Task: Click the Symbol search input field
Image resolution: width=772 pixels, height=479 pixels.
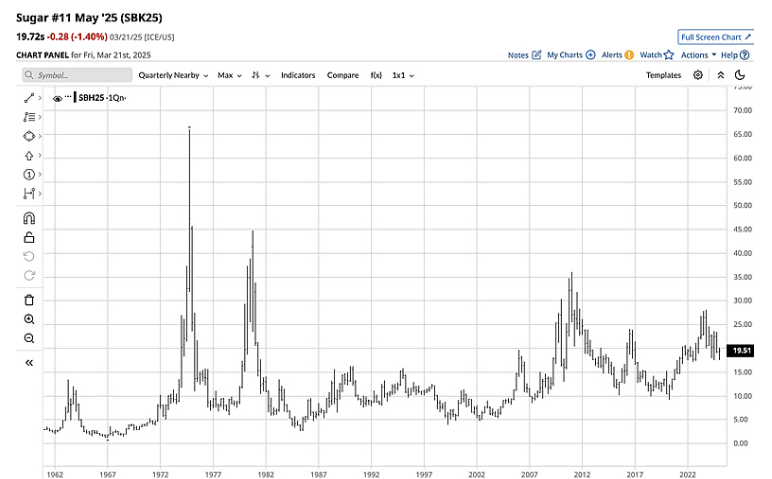Action: pos(77,75)
